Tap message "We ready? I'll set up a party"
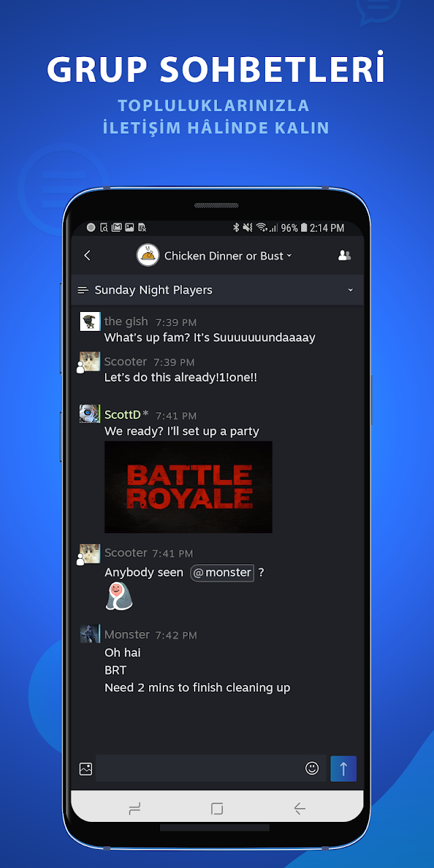Viewport: 434px width, 868px height. pos(182,431)
